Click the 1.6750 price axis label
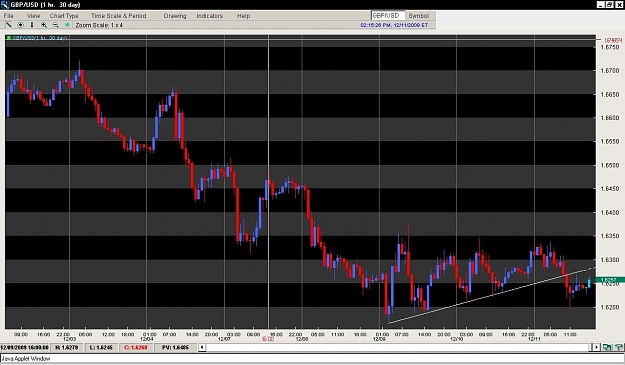This screenshot has width=625, height=365. [x=610, y=47]
